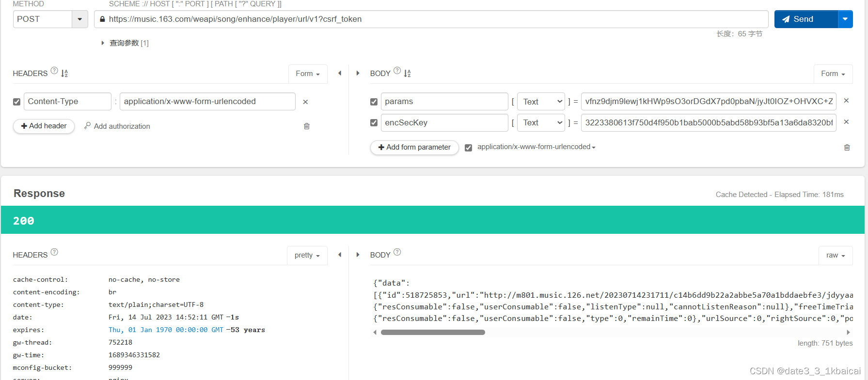Edit the Content-Type header name field

[67, 101]
